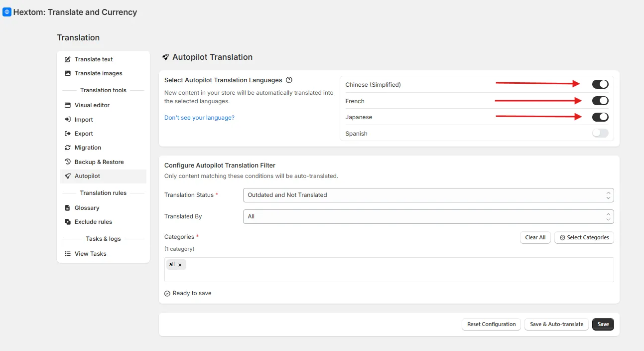
Task: Click the View Tasks list icon
Action: (x=68, y=254)
